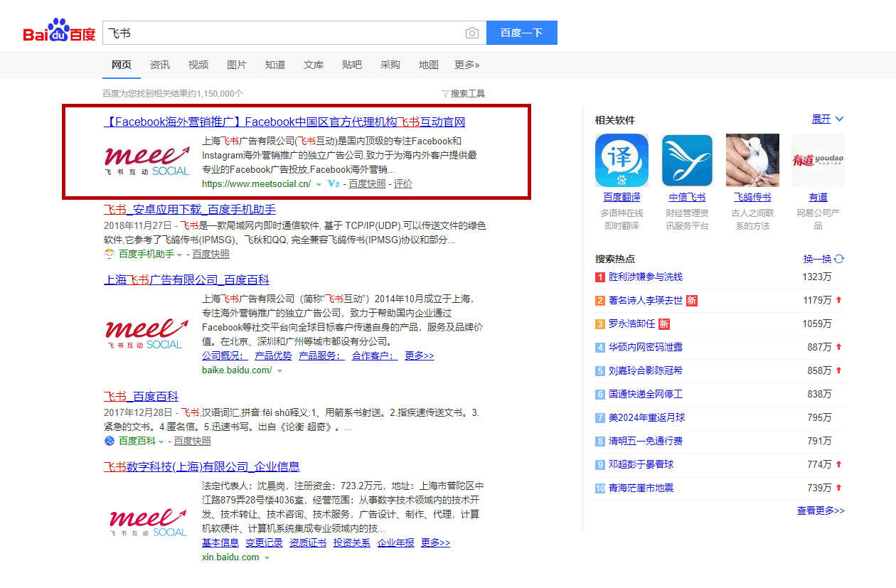Open 飞书_安卓应用下载 result title
The height and width of the screenshot is (588, 896).
click(190, 210)
